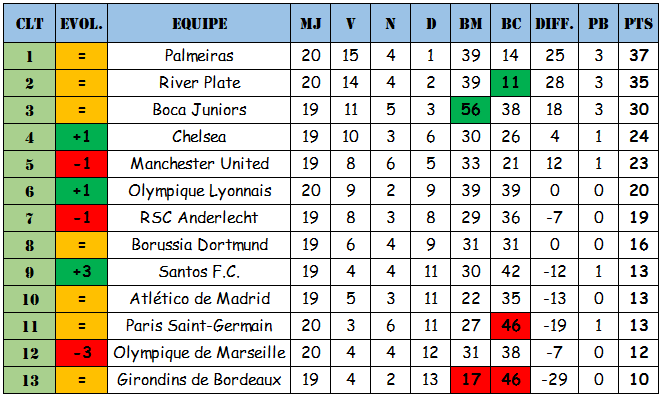The width and height of the screenshot is (663, 399).
Task: Click the red 46 cell in Paris Saint-Germain row
Action: tap(510, 326)
